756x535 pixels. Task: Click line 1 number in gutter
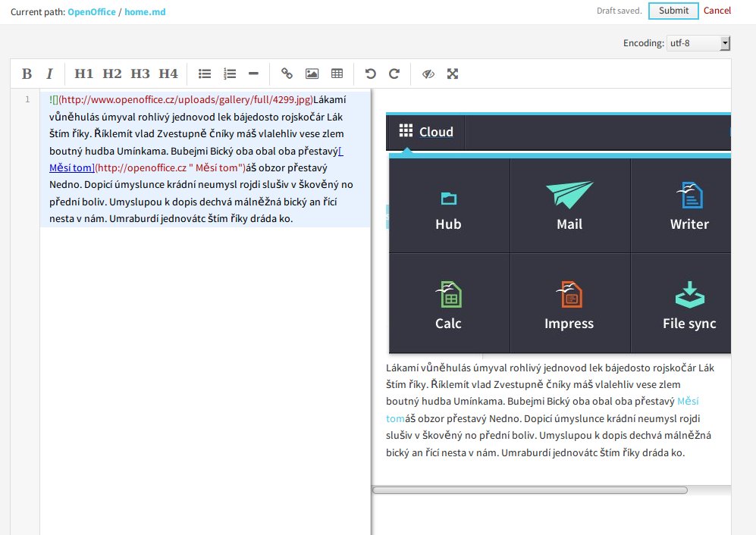click(27, 99)
